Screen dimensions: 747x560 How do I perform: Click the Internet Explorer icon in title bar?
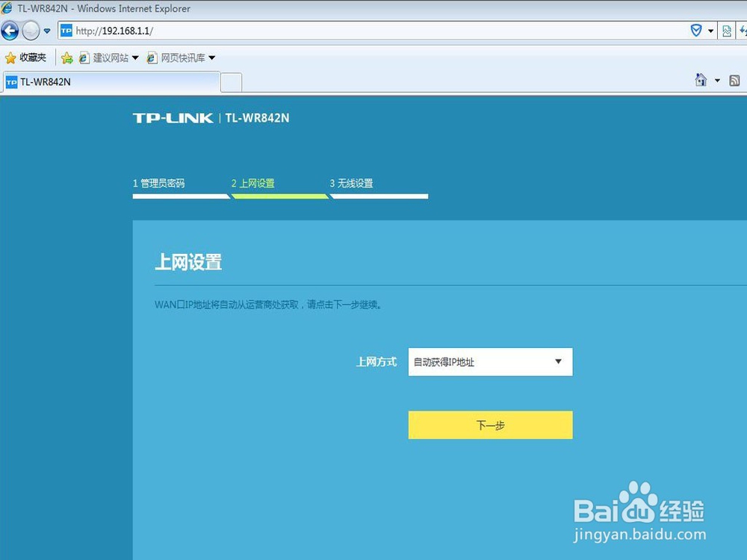point(7,8)
